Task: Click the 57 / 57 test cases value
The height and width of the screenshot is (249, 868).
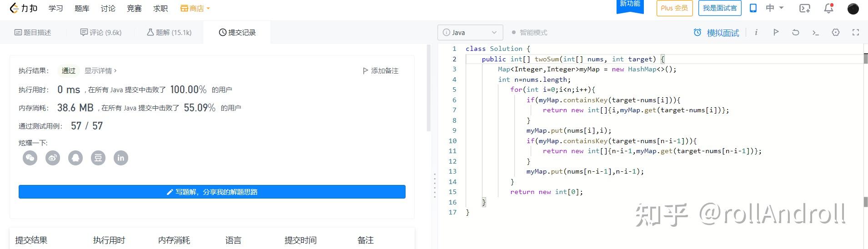Action: [x=87, y=126]
